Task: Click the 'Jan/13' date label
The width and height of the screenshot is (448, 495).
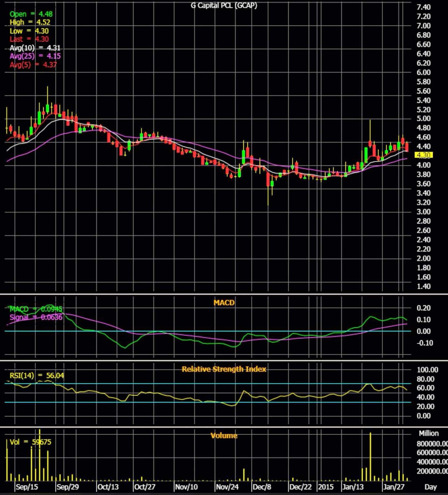Action: (x=353, y=487)
